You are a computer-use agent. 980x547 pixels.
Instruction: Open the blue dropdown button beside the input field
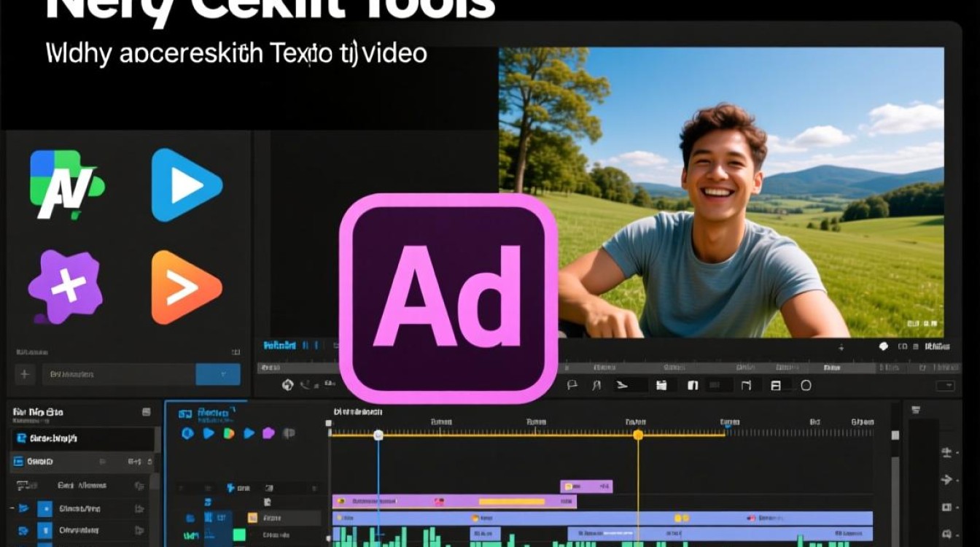pos(218,374)
